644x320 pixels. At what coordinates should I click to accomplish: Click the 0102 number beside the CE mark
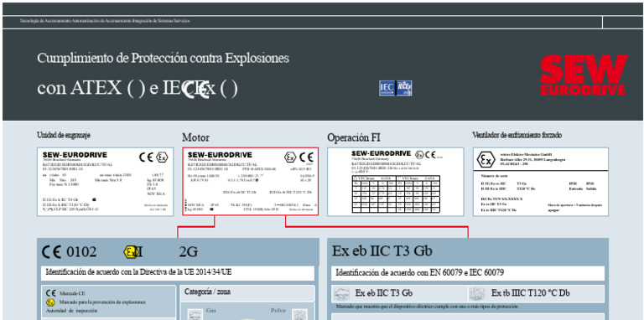(x=81, y=252)
